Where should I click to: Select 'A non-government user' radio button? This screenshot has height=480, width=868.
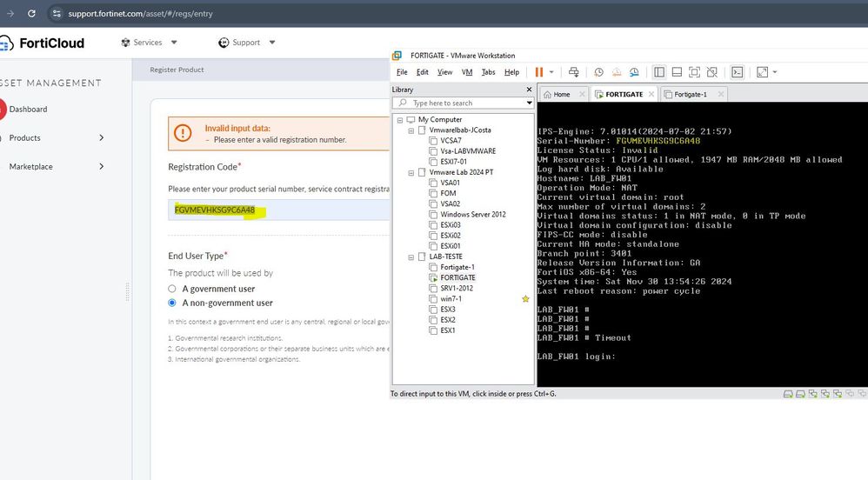(x=172, y=303)
